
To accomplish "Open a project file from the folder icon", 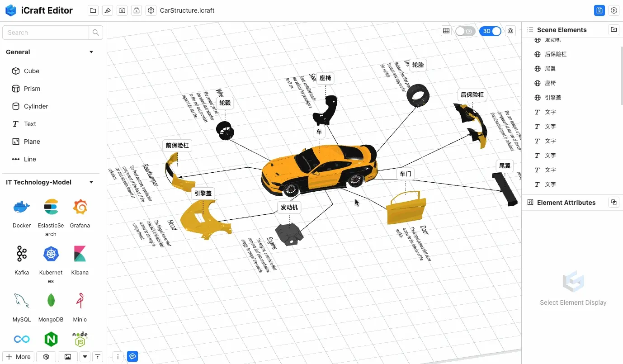I will coord(93,10).
